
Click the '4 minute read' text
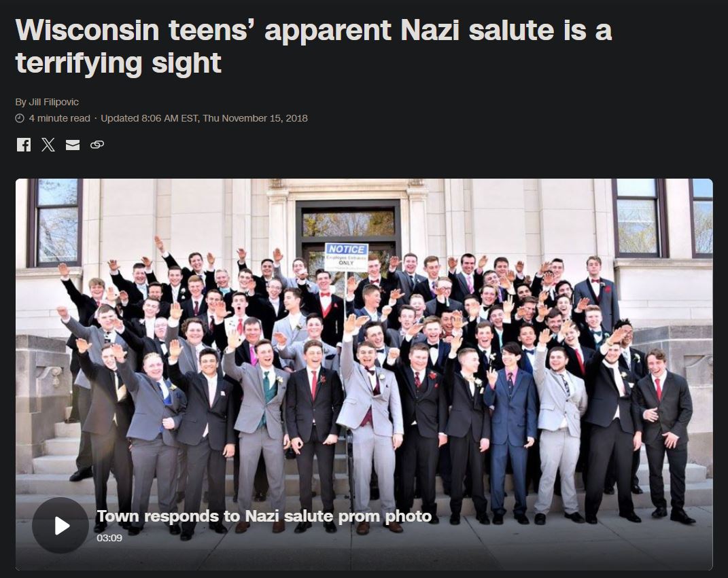click(59, 118)
